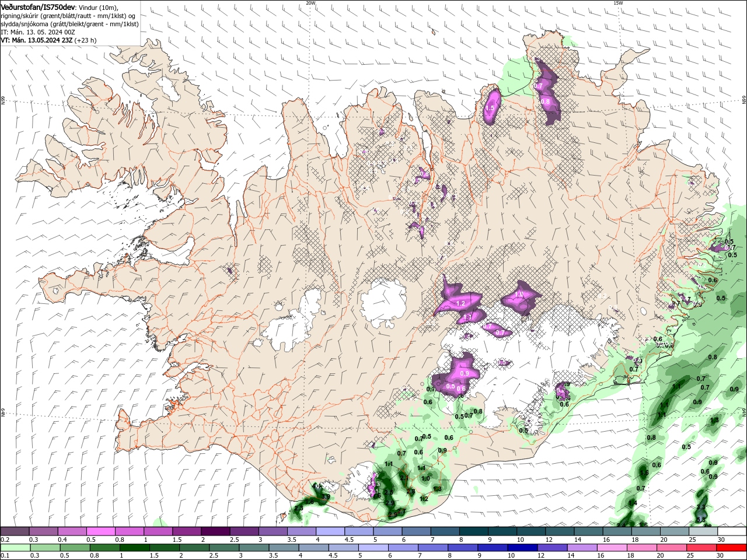747x560 pixels.
Task: Click the royal blue swatch between 8 and 9 in rain scale
Action: click(463, 548)
